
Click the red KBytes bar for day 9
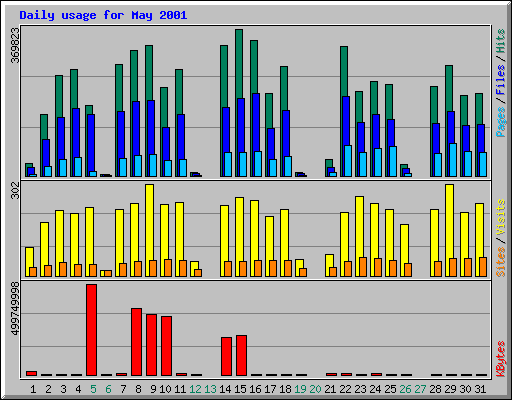tap(151, 345)
